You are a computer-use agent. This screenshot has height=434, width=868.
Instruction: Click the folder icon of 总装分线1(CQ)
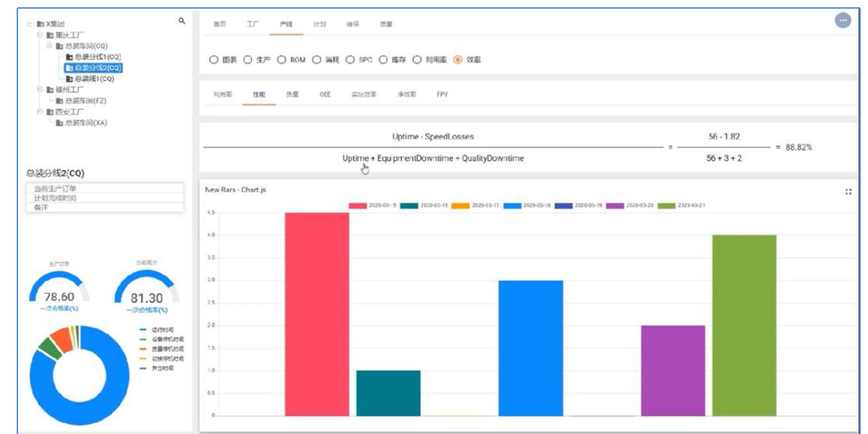click(69, 56)
